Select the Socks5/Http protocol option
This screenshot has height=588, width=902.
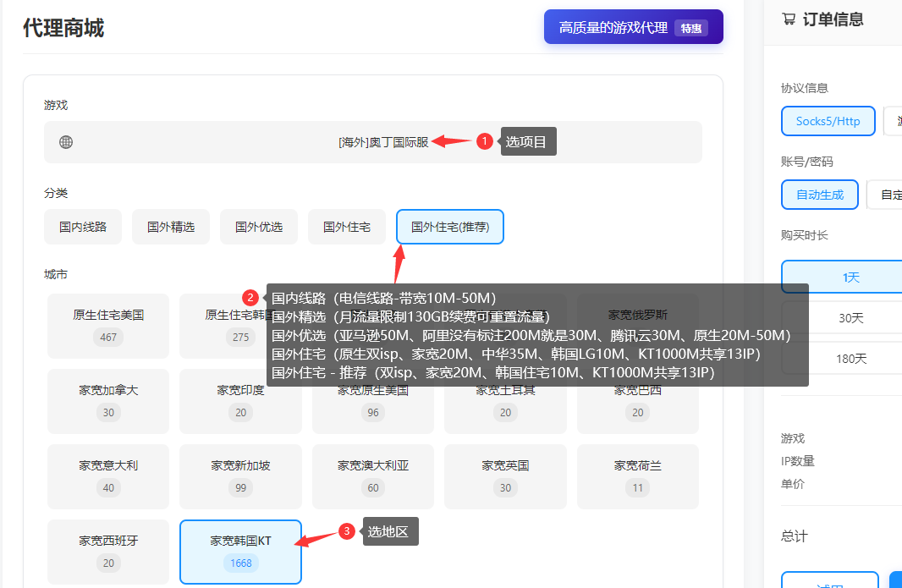pyautogui.click(x=828, y=121)
